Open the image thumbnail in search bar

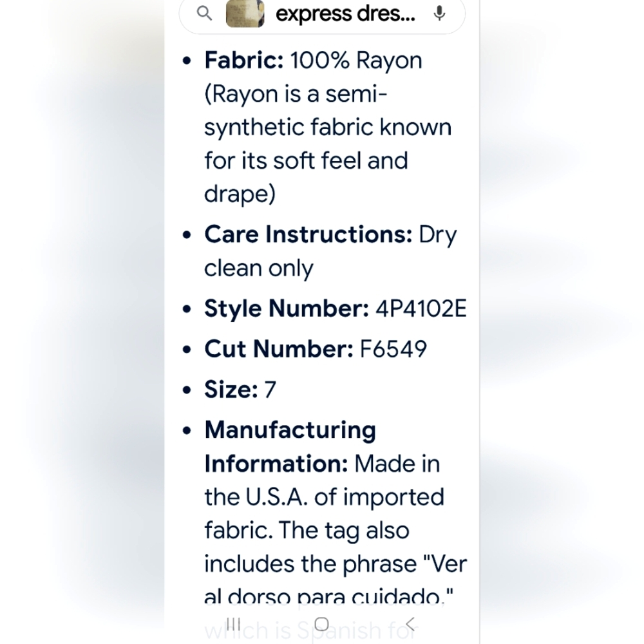point(245,14)
